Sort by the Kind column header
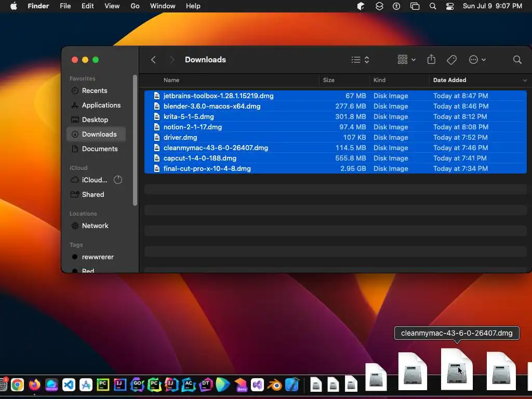 (379, 80)
